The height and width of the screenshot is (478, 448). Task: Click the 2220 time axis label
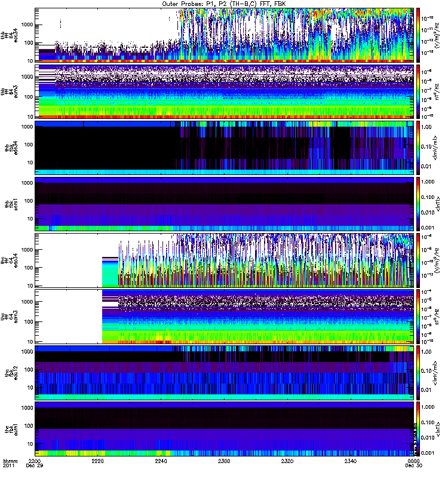click(x=97, y=461)
